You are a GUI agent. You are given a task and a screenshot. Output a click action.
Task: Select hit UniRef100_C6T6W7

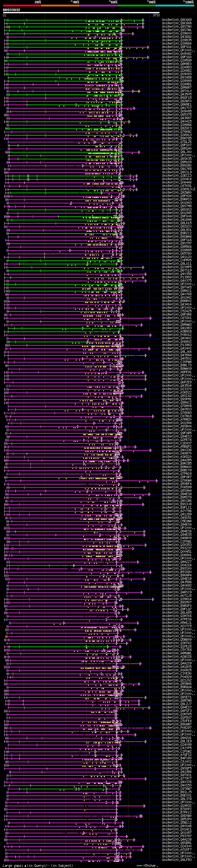[x=177, y=789]
